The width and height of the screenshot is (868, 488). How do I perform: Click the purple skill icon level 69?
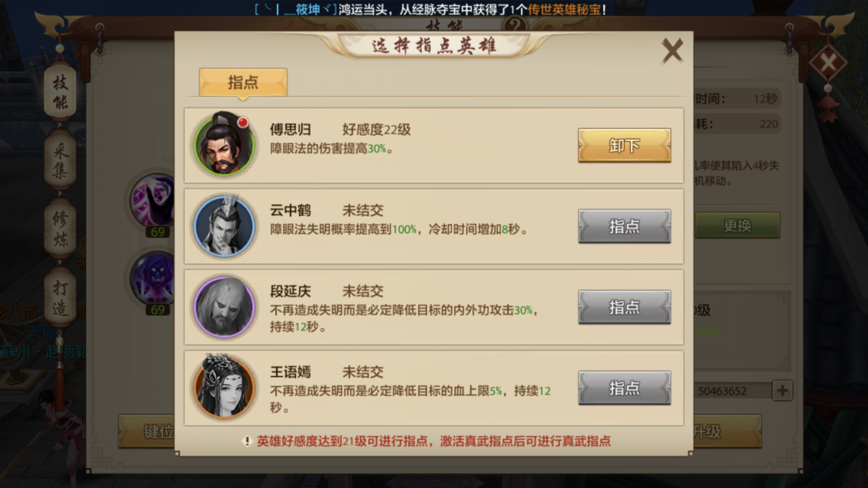[x=153, y=201]
